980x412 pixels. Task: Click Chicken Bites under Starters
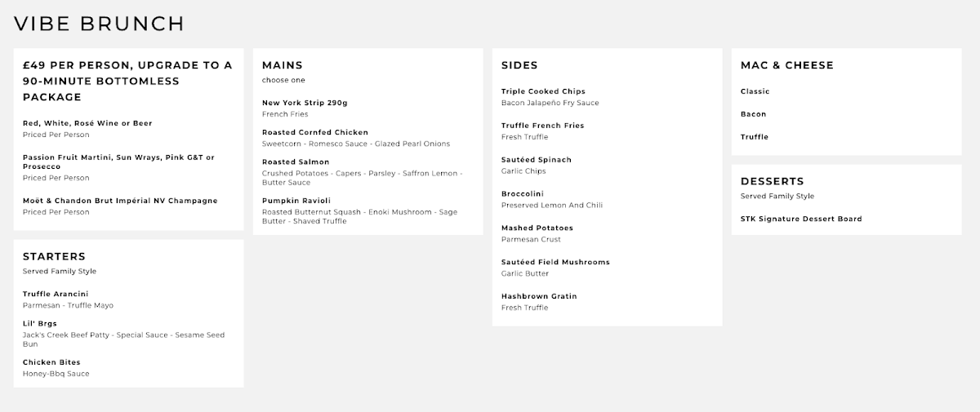(51, 362)
